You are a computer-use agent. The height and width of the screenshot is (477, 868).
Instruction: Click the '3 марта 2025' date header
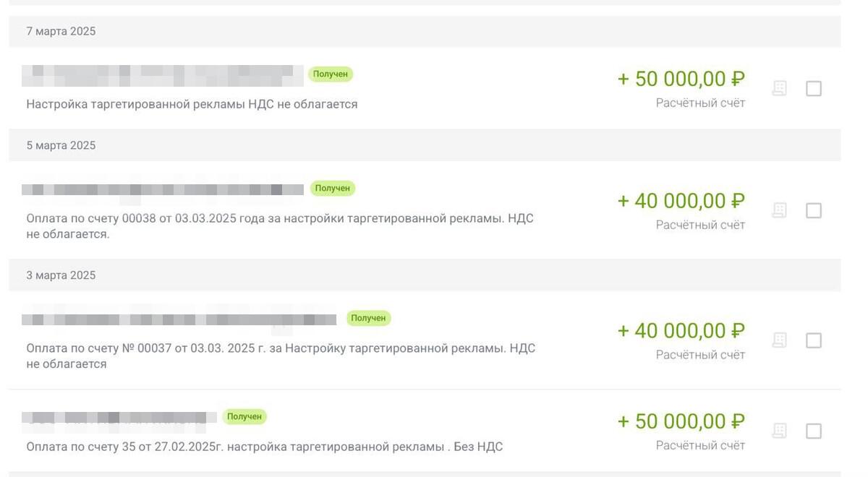click(x=61, y=275)
